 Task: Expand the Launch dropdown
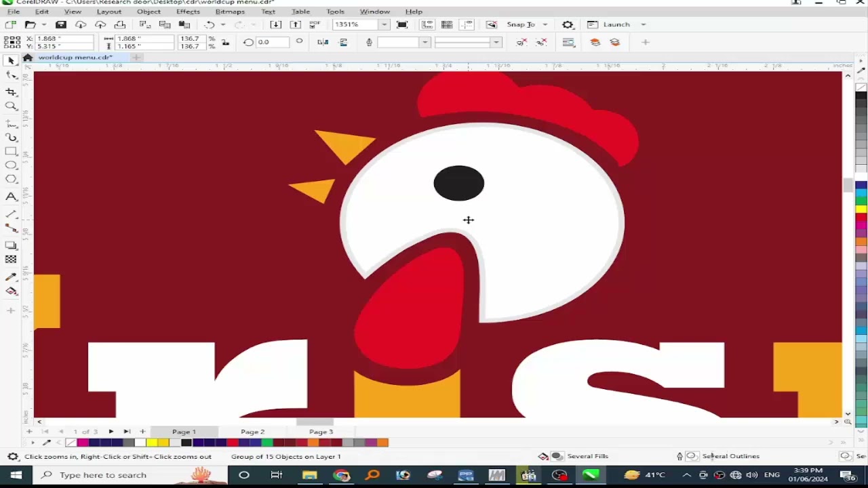click(643, 24)
